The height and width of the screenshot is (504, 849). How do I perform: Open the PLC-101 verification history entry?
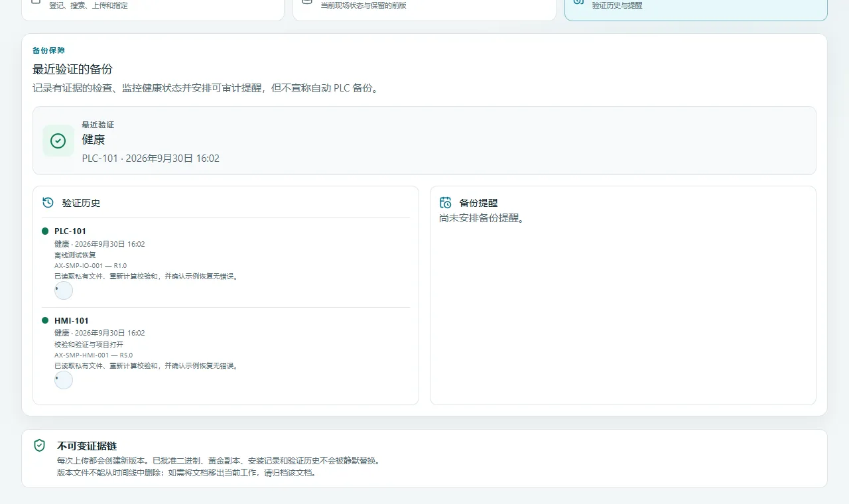[x=226, y=263]
